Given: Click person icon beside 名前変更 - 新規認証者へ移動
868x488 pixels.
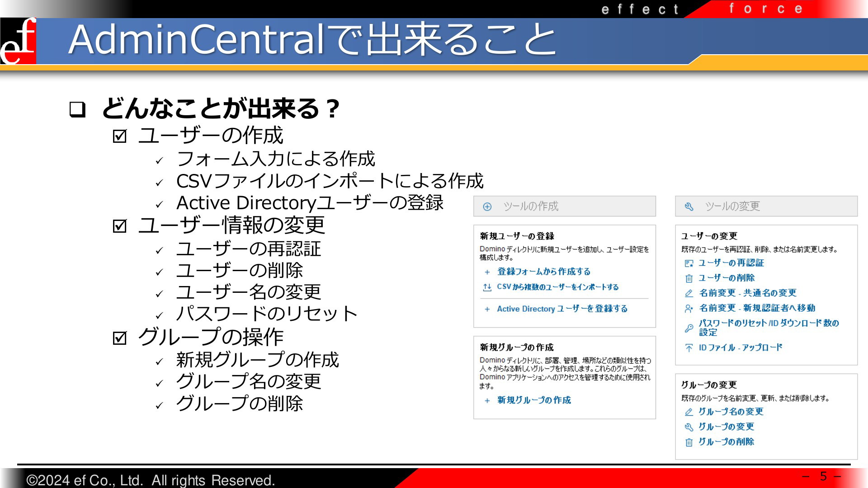Looking at the screenshot, I should 689,309.
